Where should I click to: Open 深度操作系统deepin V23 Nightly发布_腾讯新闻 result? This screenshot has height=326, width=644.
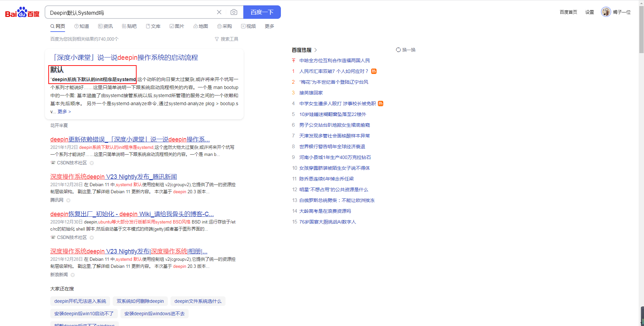[113, 177]
